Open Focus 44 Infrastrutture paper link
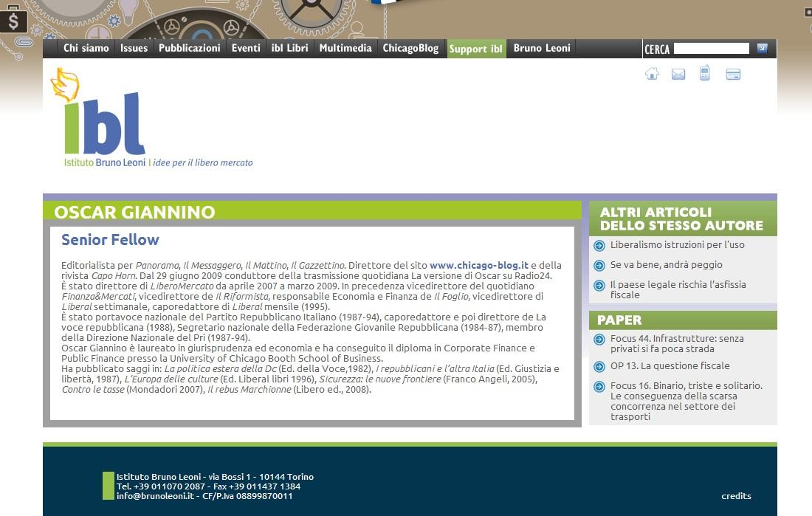Screen dimensions: 812x516 point(676,343)
